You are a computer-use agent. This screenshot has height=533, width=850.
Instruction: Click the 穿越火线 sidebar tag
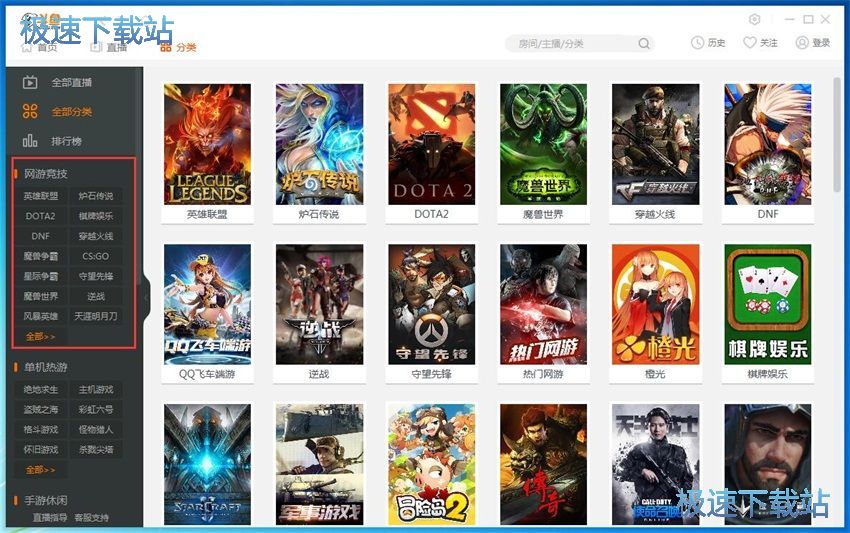(x=96, y=236)
